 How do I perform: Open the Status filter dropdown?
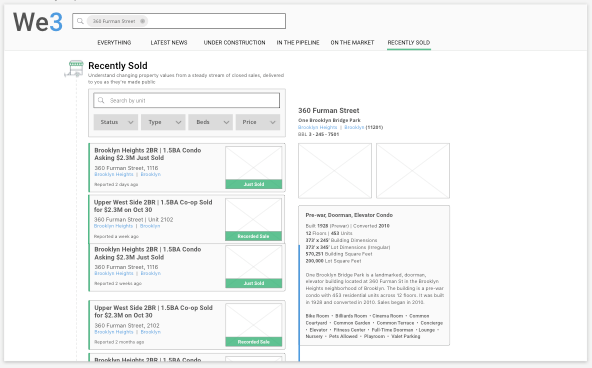click(x=116, y=122)
